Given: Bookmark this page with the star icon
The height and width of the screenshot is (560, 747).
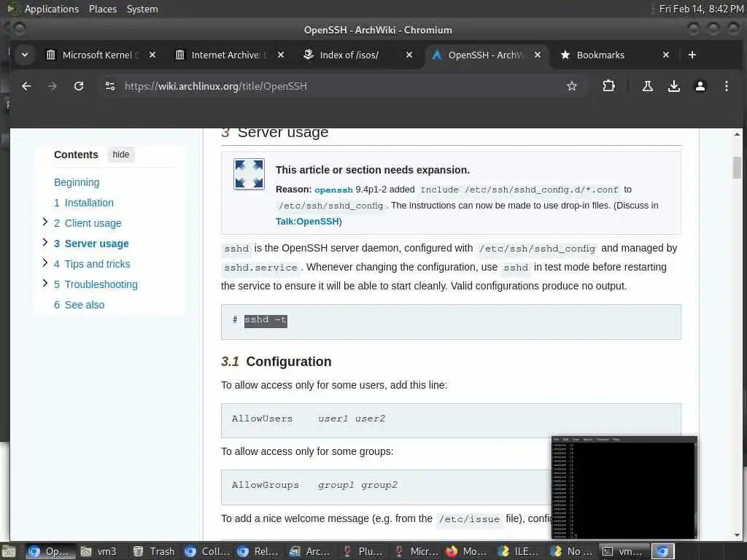Looking at the screenshot, I should coord(572,86).
